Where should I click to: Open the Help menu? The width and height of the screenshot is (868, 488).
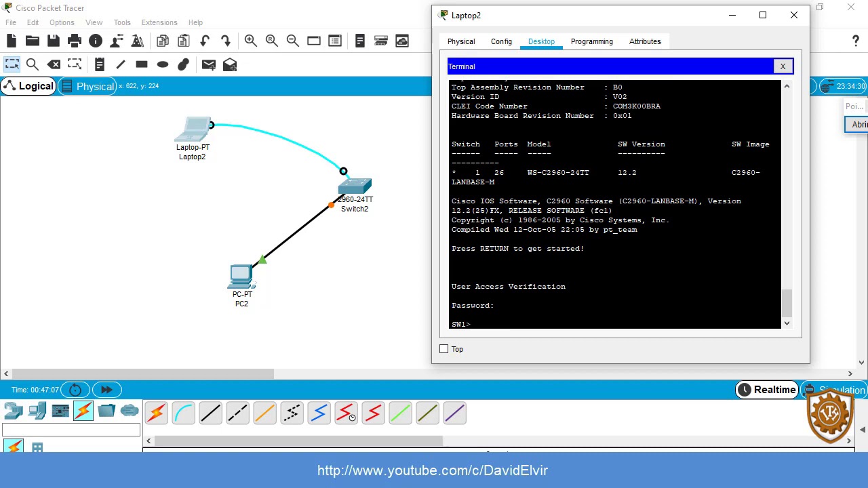pyautogui.click(x=195, y=22)
